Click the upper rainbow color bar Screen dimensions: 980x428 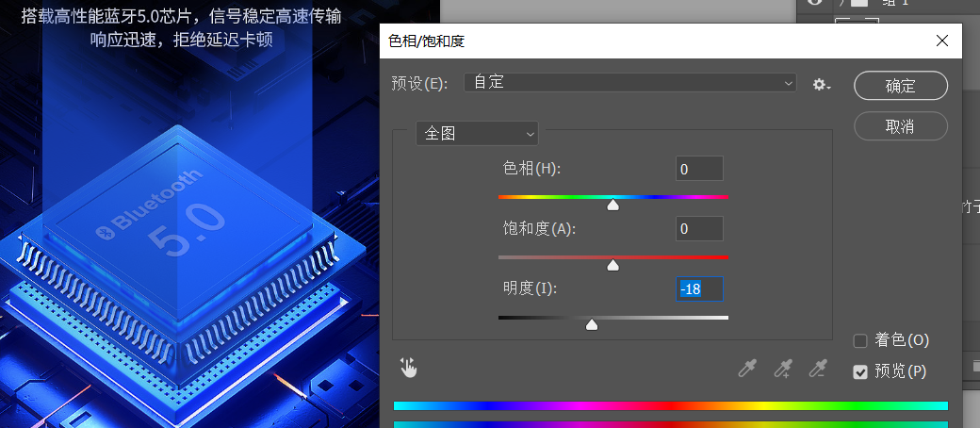click(x=671, y=406)
